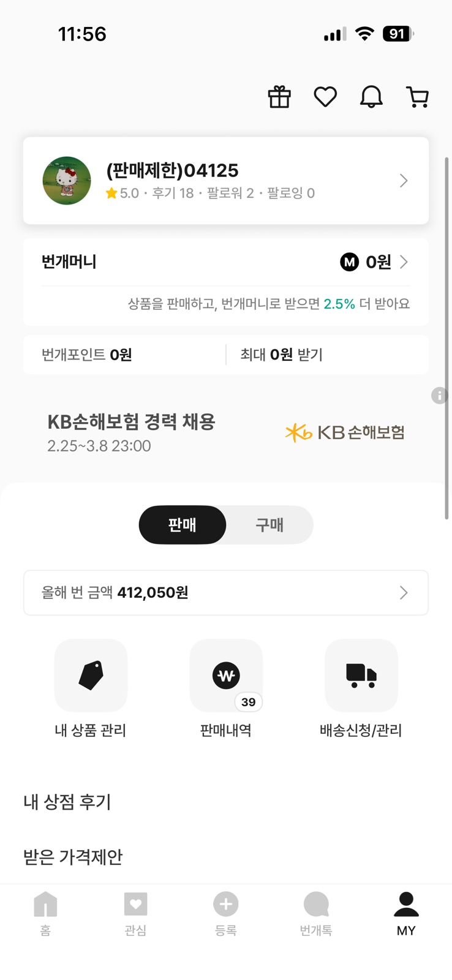The height and width of the screenshot is (980, 452).
Task: Open 내 상품 관리 tag icon
Action: (91, 676)
